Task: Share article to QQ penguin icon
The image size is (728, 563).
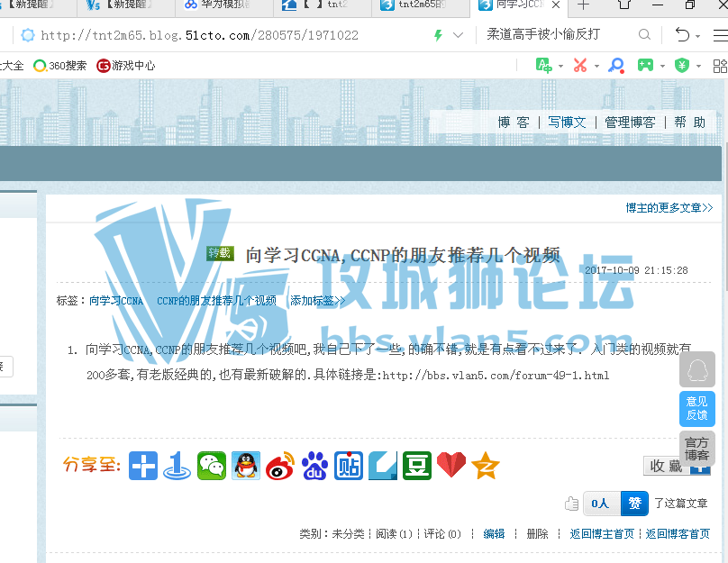Action: (x=246, y=466)
